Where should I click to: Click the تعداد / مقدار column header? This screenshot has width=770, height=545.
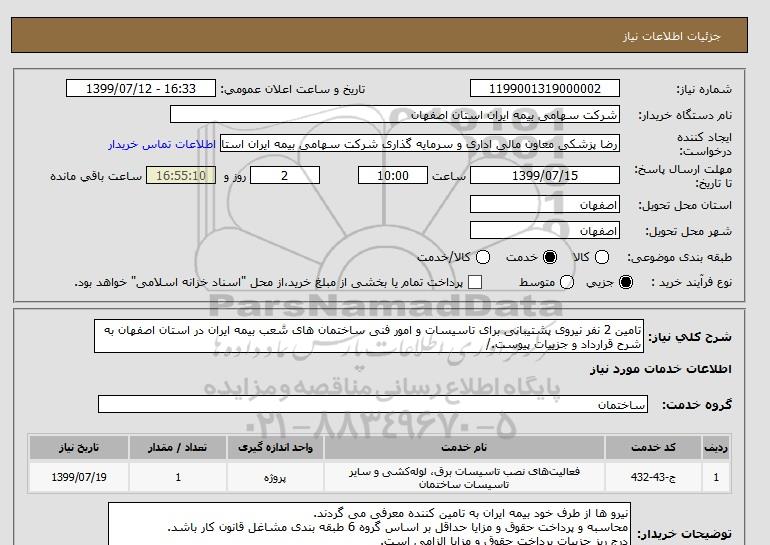pyautogui.click(x=177, y=447)
